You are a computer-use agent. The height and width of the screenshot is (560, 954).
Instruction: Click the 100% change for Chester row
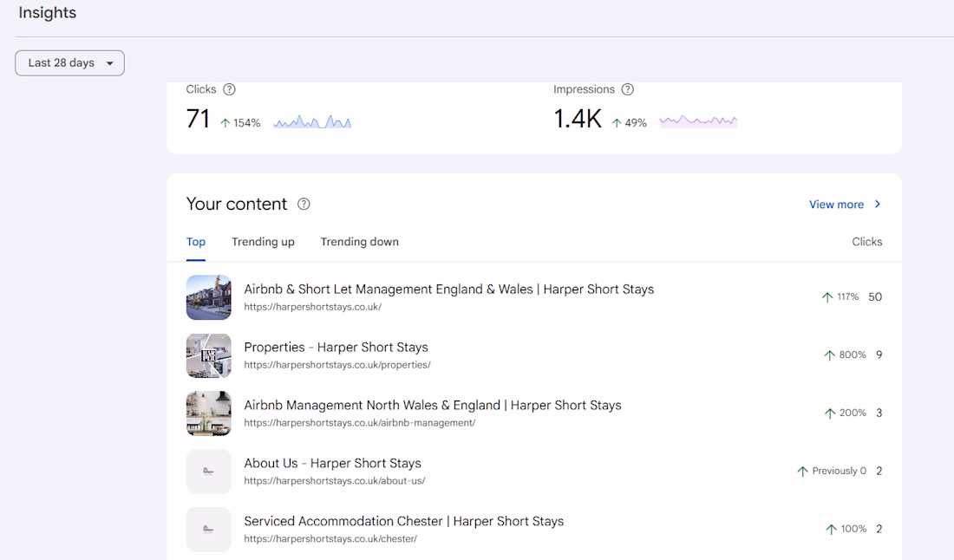(846, 529)
